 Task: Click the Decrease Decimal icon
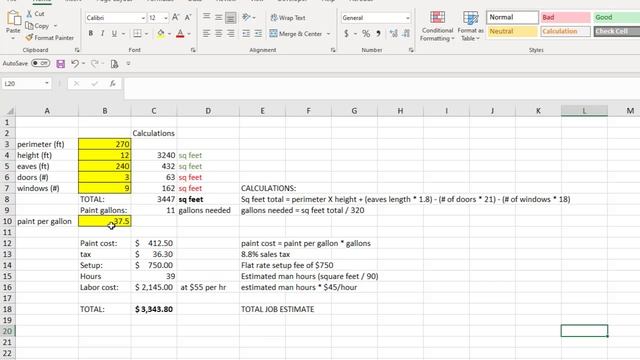[406, 33]
